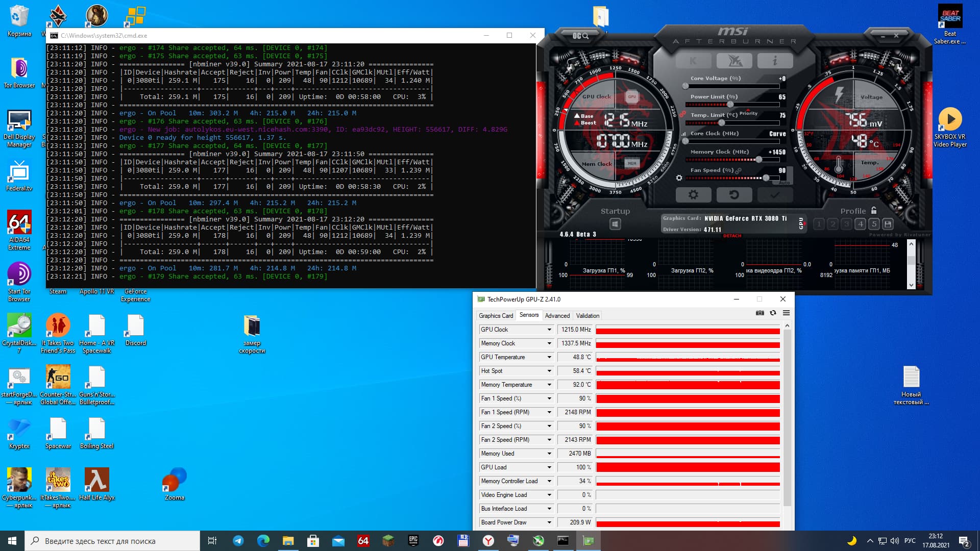Click the 92.0 °C Memory Temperature value

(x=575, y=385)
